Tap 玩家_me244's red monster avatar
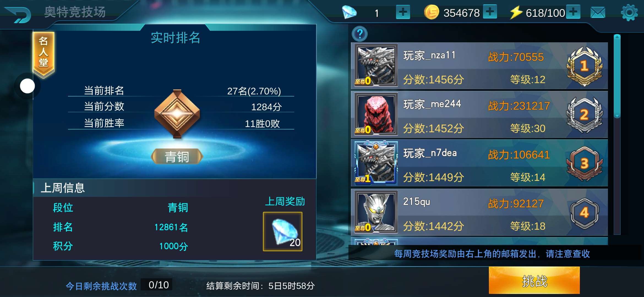This screenshot has height=297, width=644. point(376,114)
